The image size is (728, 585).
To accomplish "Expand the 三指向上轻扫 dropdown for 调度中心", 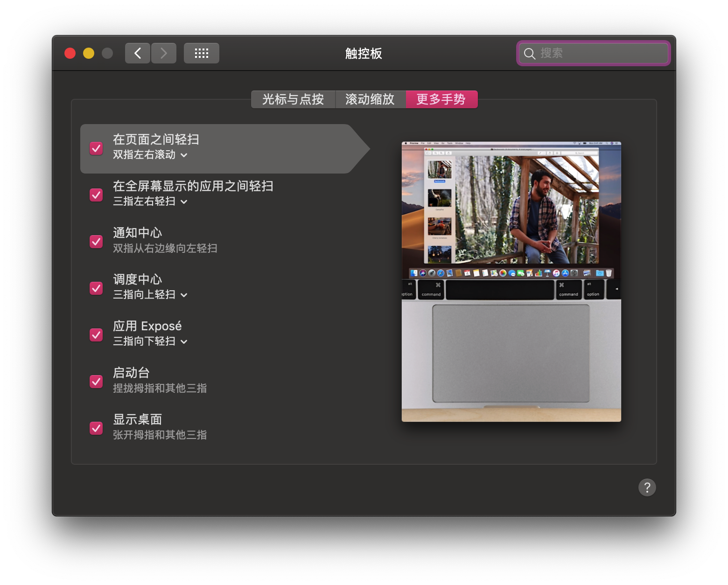I will click(x=150, y=295).
